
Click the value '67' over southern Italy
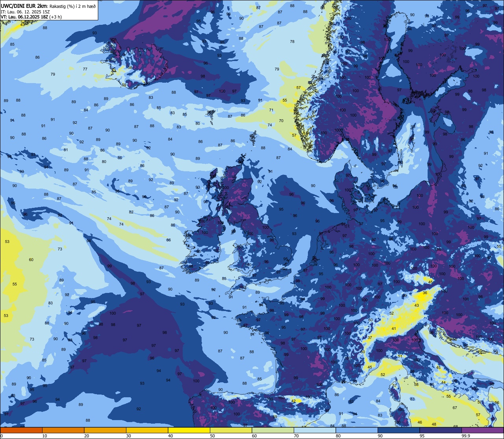455,408
